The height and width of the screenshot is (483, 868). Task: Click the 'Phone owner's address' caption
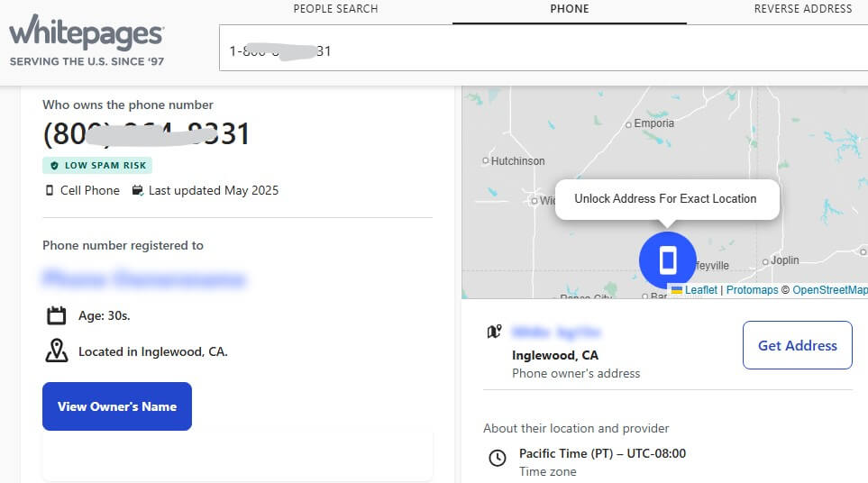pyautogui.click(x=576, y=373)
